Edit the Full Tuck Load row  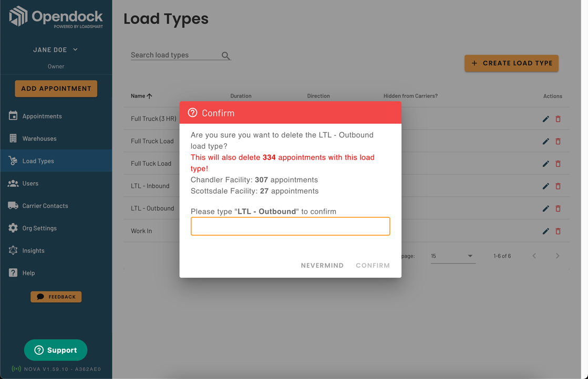[545, 164]
